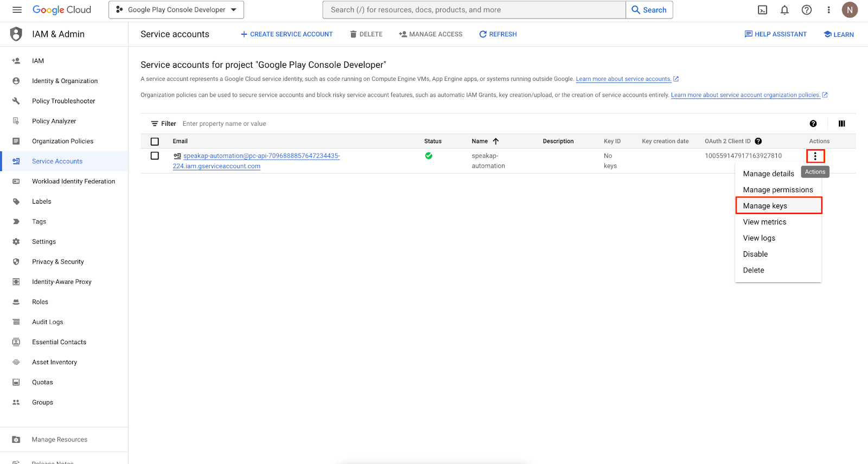This screenshot has height=464, width=868.
Task: Open the top bar more options menu
Action: (x=828, y=10)
